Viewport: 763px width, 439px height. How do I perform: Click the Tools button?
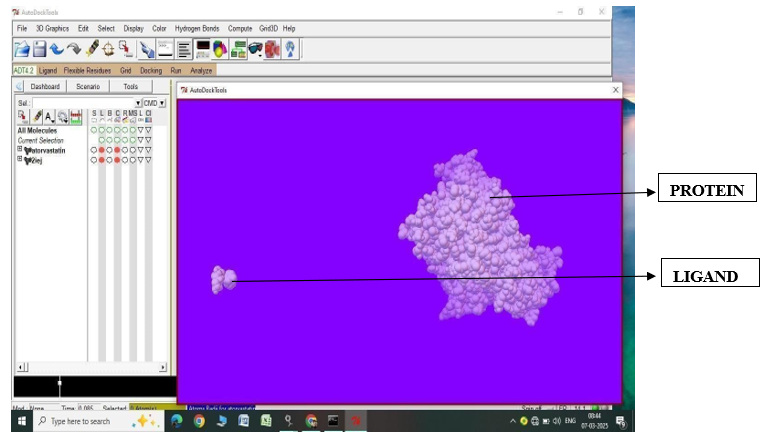pyautogui.click(x=130, y=87)
